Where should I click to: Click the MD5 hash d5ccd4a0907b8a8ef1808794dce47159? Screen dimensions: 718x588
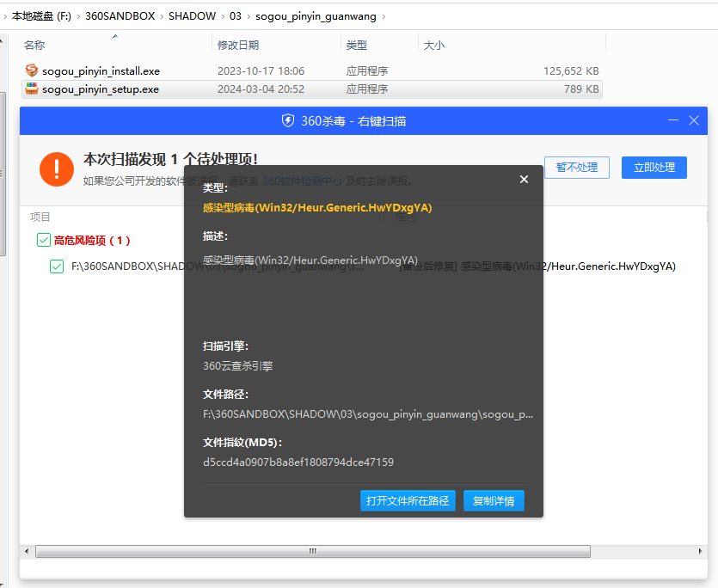[x=298, y=462]
